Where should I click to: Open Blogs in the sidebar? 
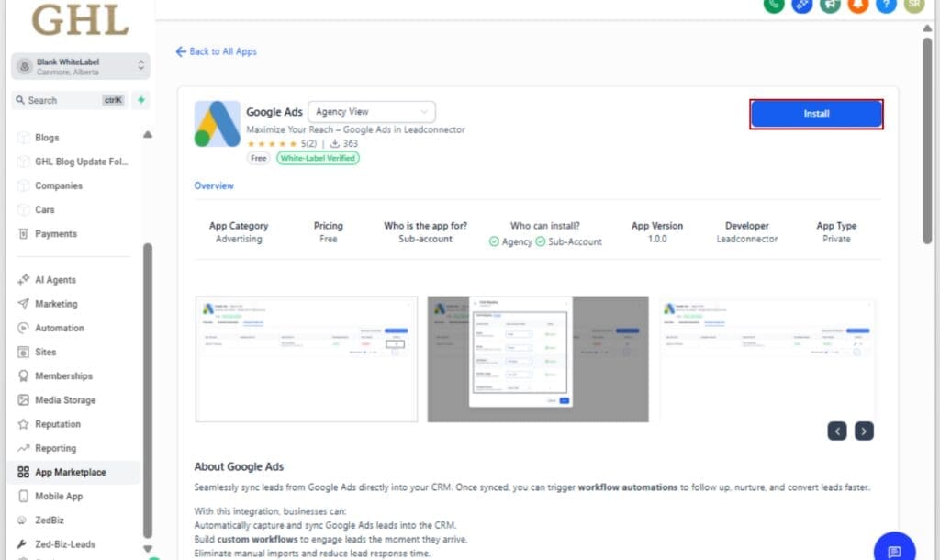(x=47, y=138)
